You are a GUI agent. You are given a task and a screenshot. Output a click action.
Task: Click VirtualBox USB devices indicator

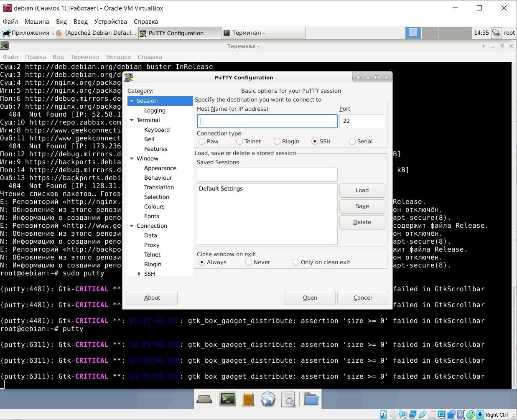422,415
